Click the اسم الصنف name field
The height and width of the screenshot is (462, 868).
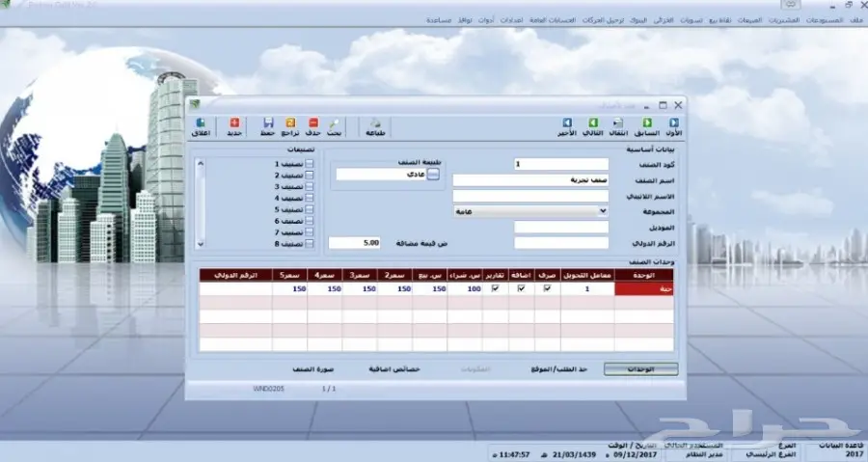tap(530, 179)
